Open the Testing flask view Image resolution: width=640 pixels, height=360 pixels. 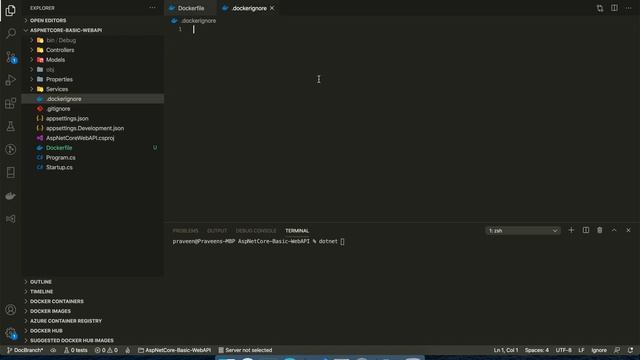(x=11, y=127)
